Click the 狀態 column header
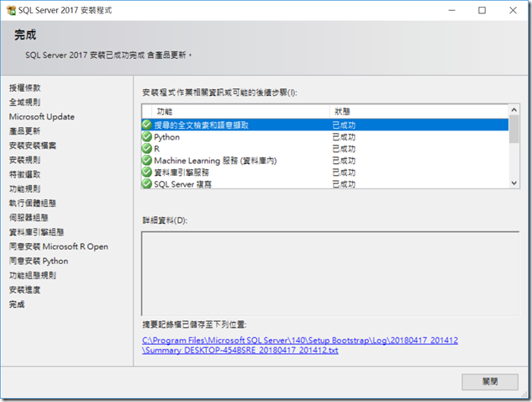Viewport: 532px width, 402px height. pos(419,111)
